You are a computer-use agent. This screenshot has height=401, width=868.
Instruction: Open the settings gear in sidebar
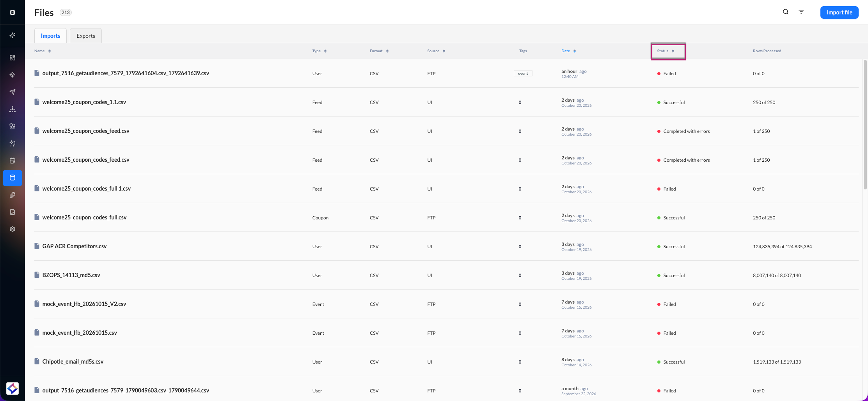tap(12, 229)
